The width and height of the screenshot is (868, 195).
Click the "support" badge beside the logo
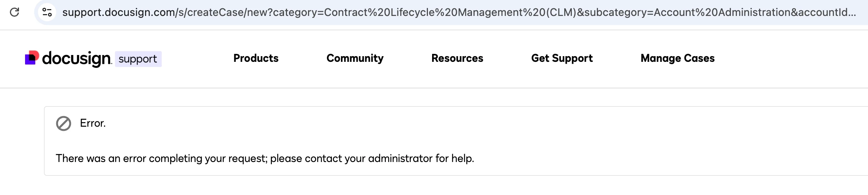[x=138, y=59]
